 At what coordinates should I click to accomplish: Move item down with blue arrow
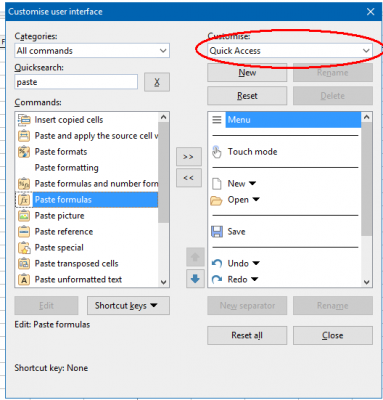tap(195, 278)
